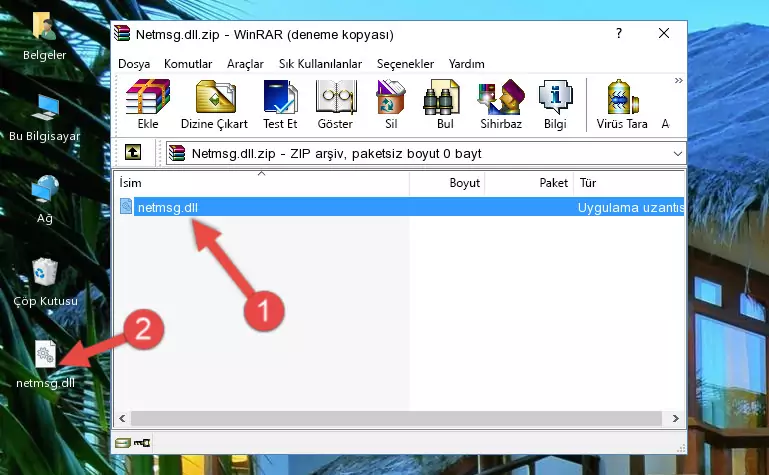769x475 pixels.
Task: Click the Ekle (Add) toolbar icon
Action: tap(148, 104)
